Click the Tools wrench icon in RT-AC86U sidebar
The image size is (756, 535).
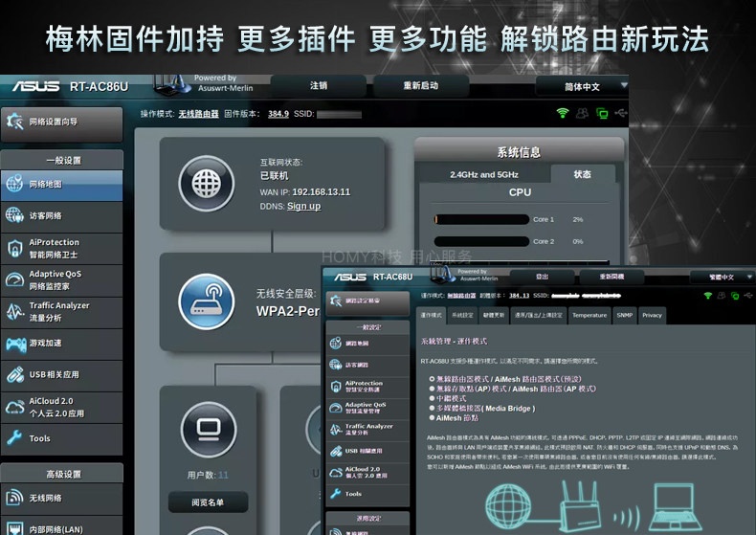14,437
